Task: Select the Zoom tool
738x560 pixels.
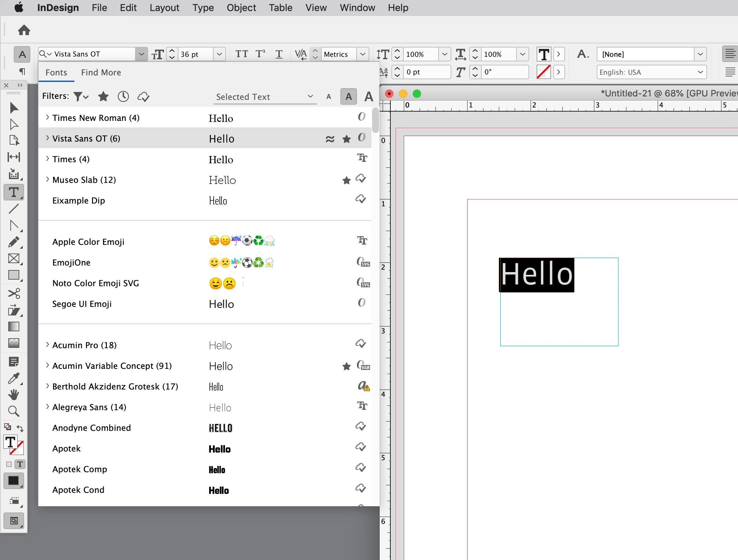Action: pos(14,411)
